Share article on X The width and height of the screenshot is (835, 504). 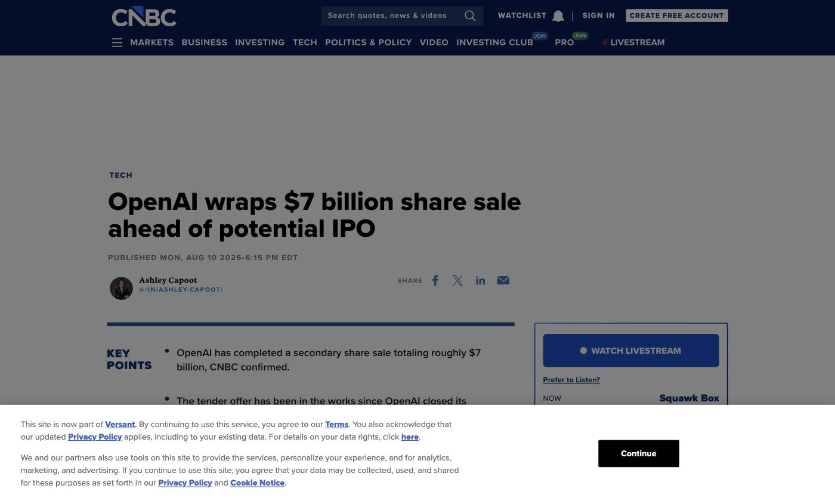pyautogui.click(x=457, y=280)
